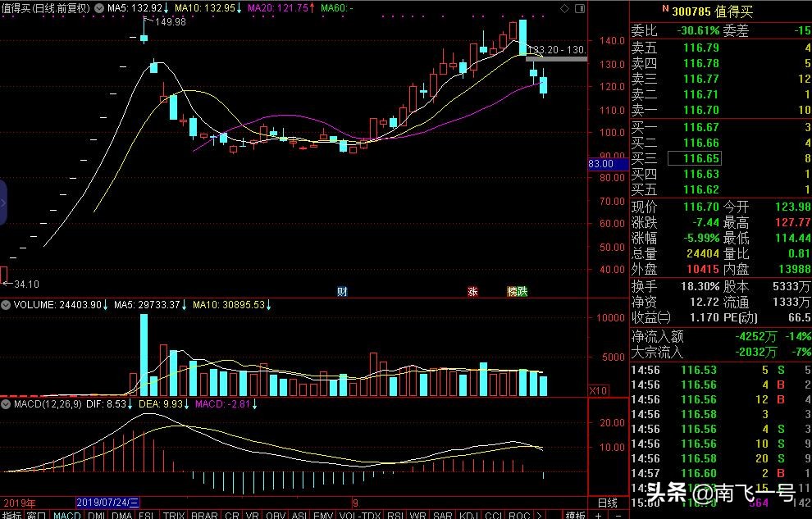Click the 2019/07/24/三 date label
The width and height of the screenshot is (812, 519).
pos(107,503)
